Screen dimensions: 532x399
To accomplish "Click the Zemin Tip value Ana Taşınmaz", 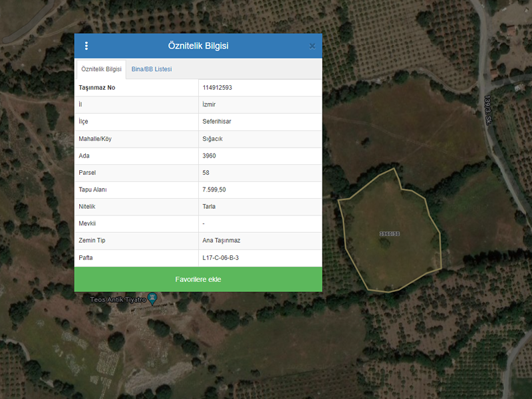I will (x=222, y=241).
